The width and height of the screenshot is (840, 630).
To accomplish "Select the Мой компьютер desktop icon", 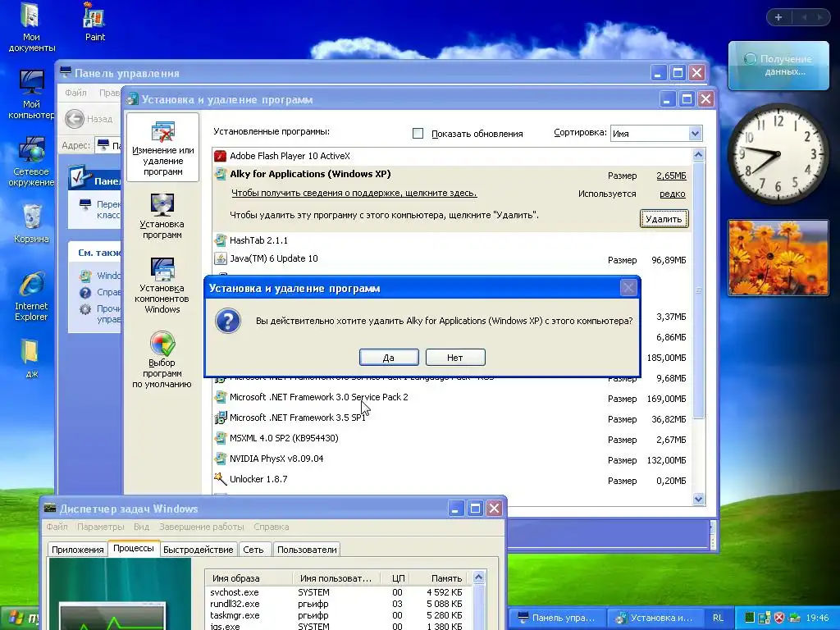I will click(31, 95).
